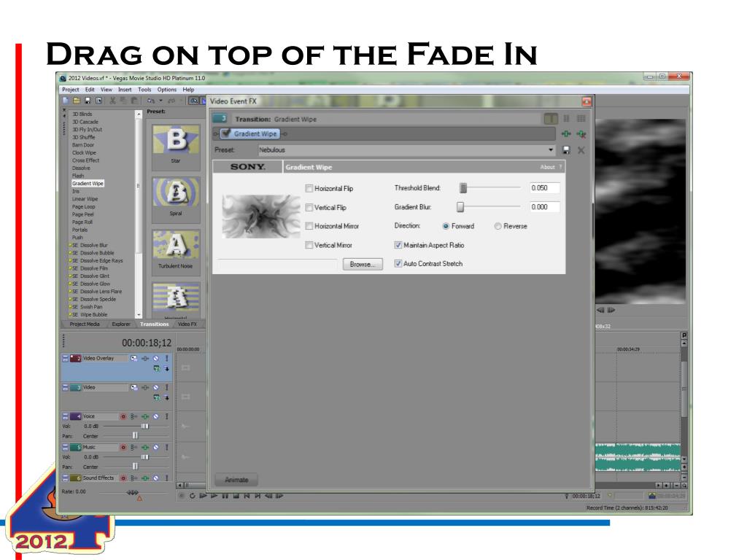The width and height of the screenshot is (747, 560).
Task: Arm the Sound Effects track for record
Action: (123, 478)
